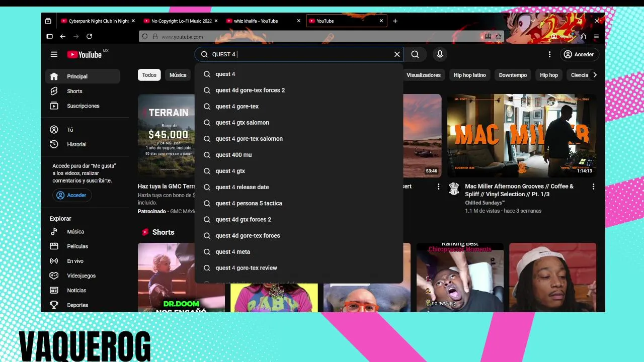The image size is (644, 362).
Task: Toggle the browser sidebar panel icon
Action: point(49,36)
